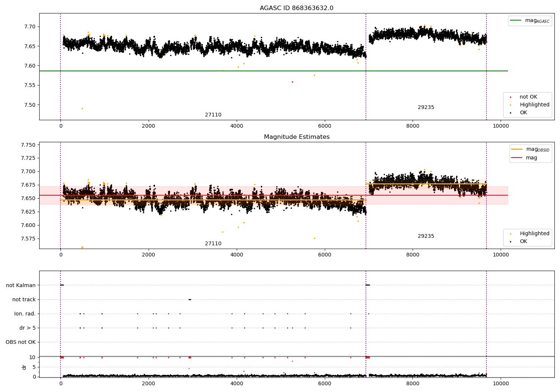The height and width of the screenshot is (392, 560).
Task: Click the 4000 tick under the top plot
Action: click(x=237, y=126)
